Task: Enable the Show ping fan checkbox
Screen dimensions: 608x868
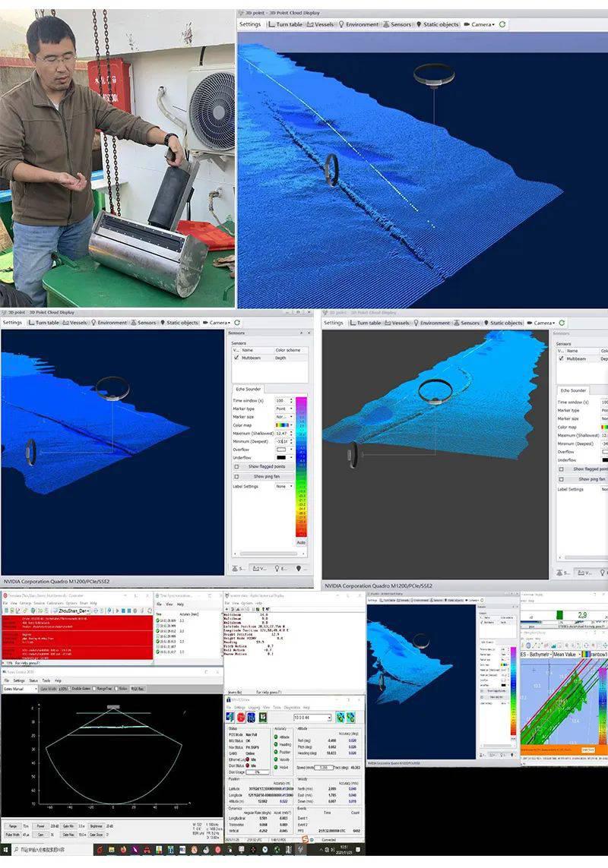Action: pyautogui.click(x=236, y=476)
